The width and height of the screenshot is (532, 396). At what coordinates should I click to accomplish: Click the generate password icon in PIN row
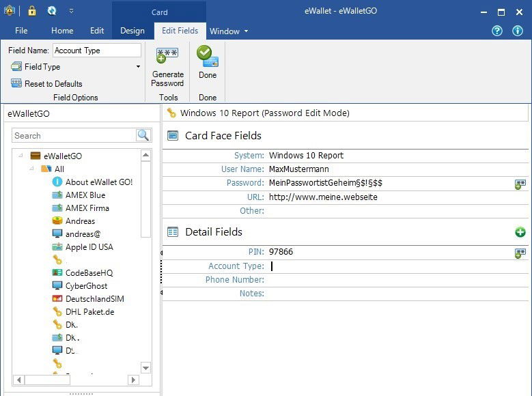[x=520, y=253]
